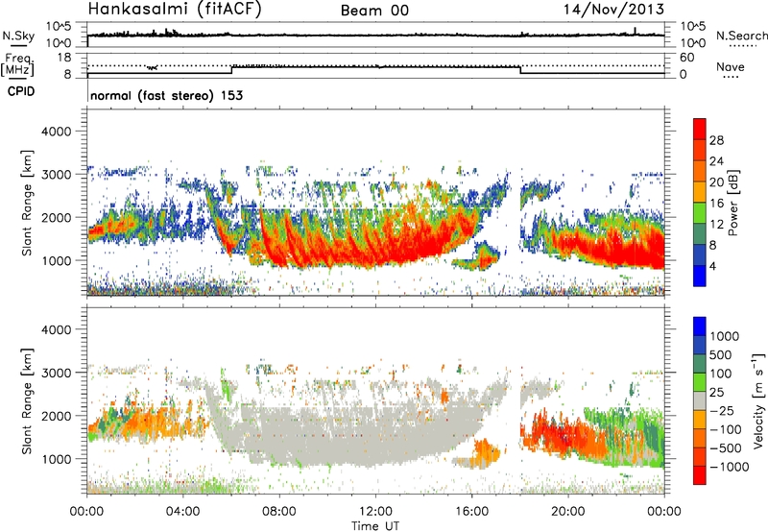Click the frequency step-up near 06:00
Screen dimensions: 768x532
(232, 69)
